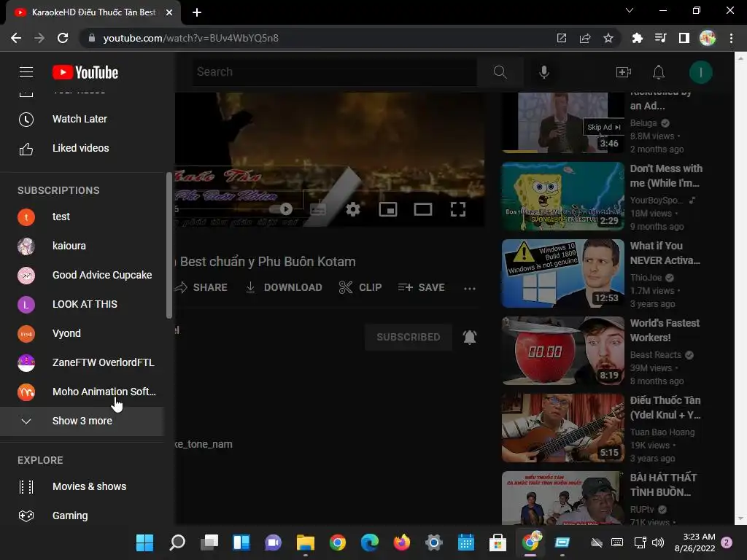Create a clip of the video
The height and width of the screenshot is (560, 747).
tap(360, 287)
